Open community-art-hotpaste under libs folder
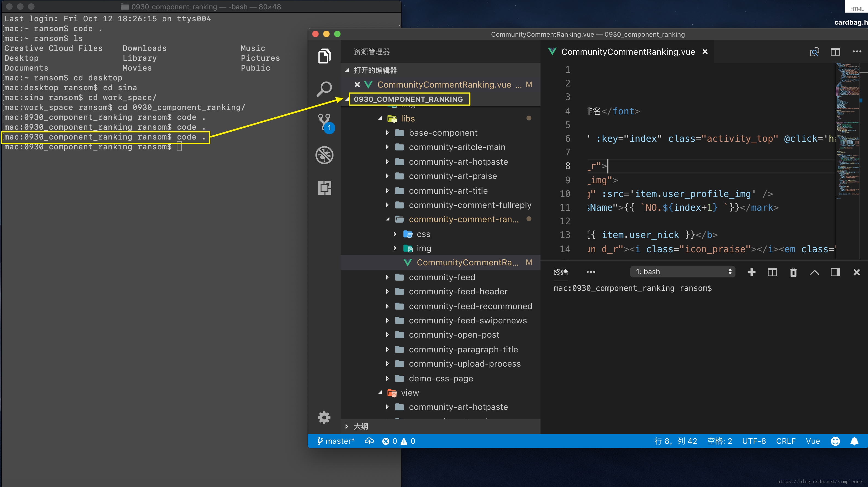868x487 pixels. point(441,162)
